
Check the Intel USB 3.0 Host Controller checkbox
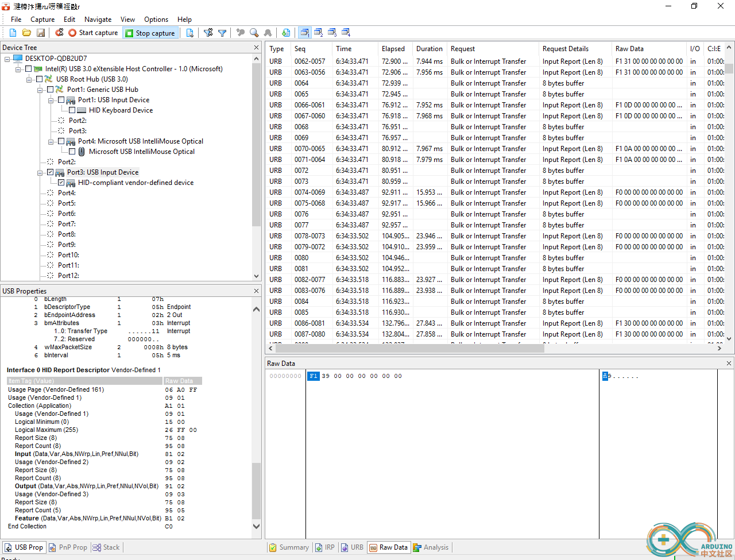28,69
